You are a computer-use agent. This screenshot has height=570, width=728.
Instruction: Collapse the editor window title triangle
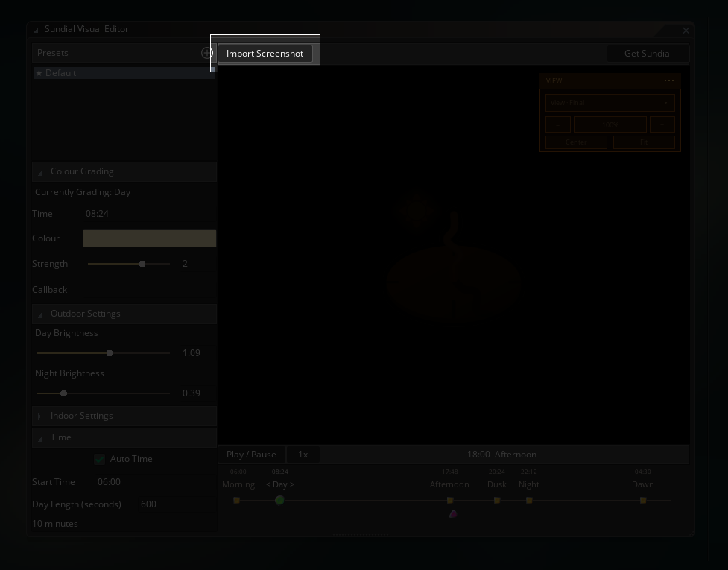36,30
